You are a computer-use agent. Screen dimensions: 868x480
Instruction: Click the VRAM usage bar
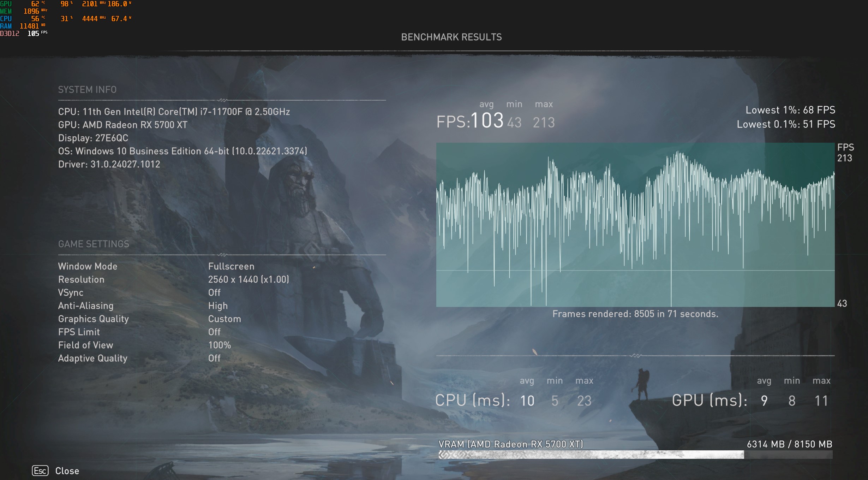[635, 455]
